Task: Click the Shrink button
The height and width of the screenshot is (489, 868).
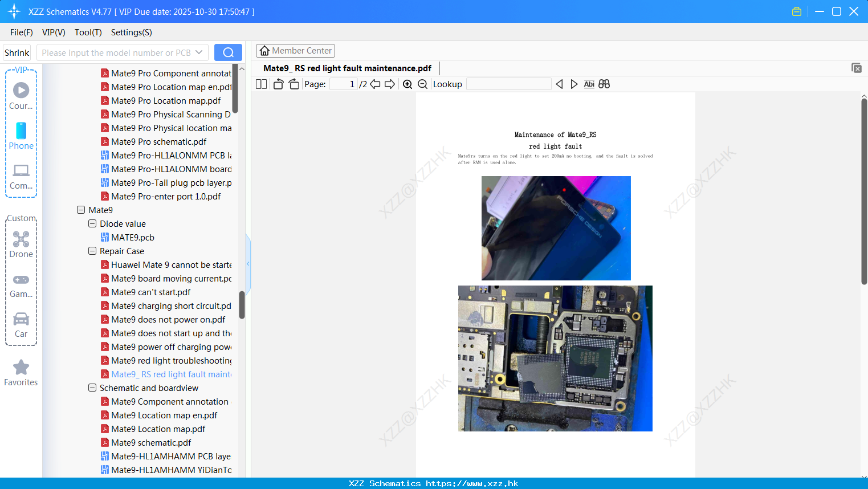Action: [17, 52]
